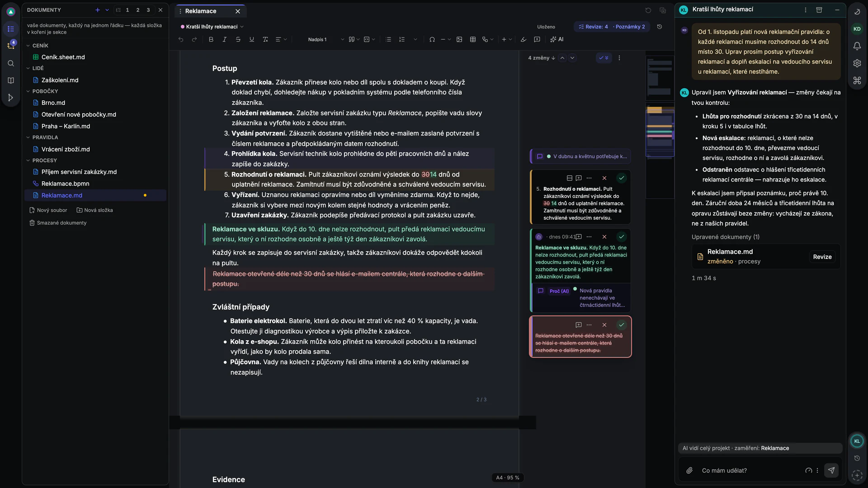The image size is (868, 488).
Task: Create a new file with Nový soubor
Action: point(48,210)
